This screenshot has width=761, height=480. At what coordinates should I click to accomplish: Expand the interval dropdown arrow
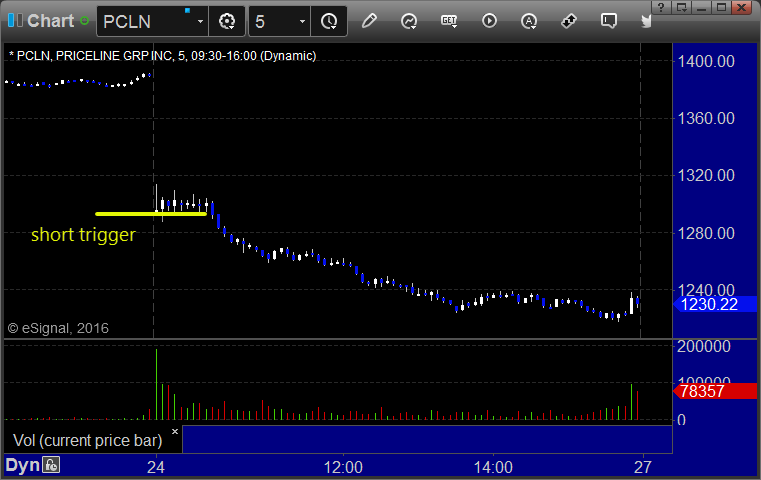click(x=302, y=21)
